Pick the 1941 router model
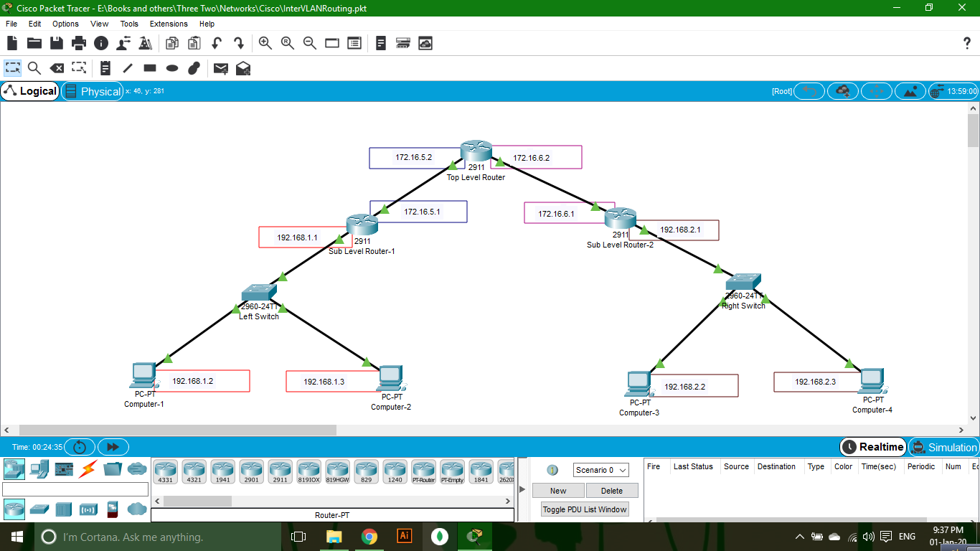 [222, 472]
